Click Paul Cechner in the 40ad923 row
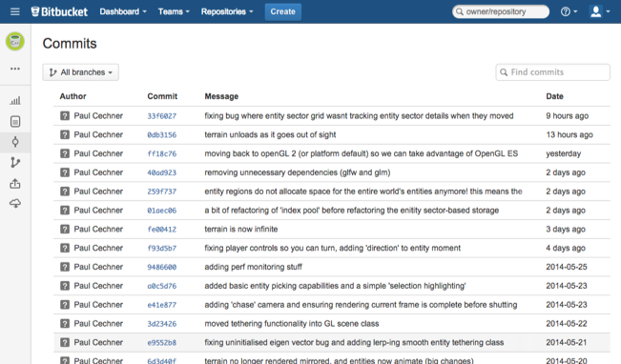The image size is (621, 364). [98, 172]
